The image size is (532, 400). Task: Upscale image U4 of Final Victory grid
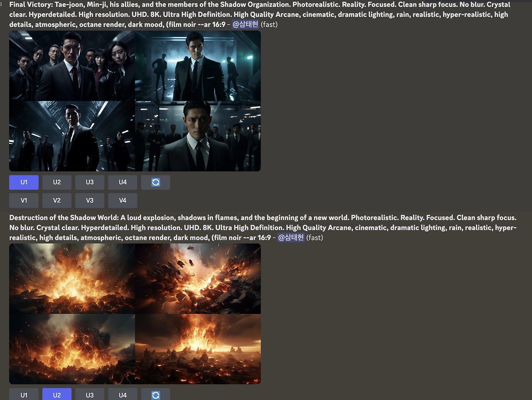point(123,182)
